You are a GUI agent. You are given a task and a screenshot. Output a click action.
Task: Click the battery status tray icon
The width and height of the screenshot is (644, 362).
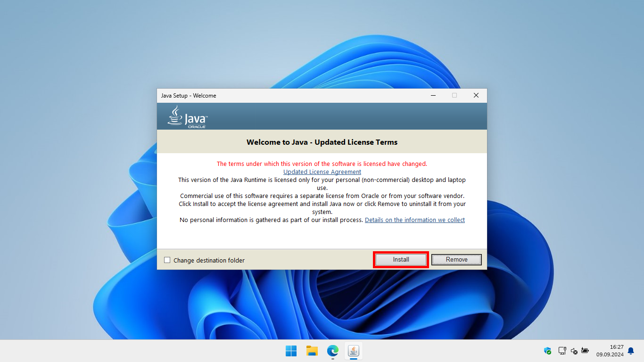[585, 351]
